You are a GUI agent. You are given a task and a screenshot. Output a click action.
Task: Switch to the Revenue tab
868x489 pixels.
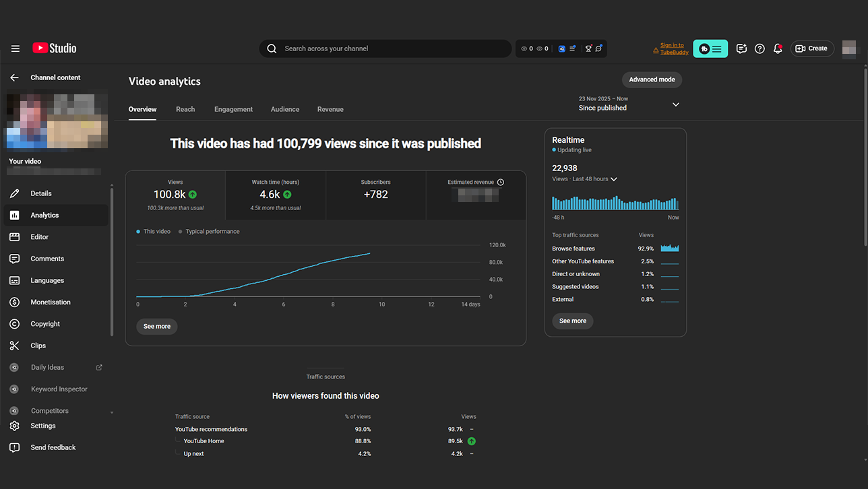point(330,109)
